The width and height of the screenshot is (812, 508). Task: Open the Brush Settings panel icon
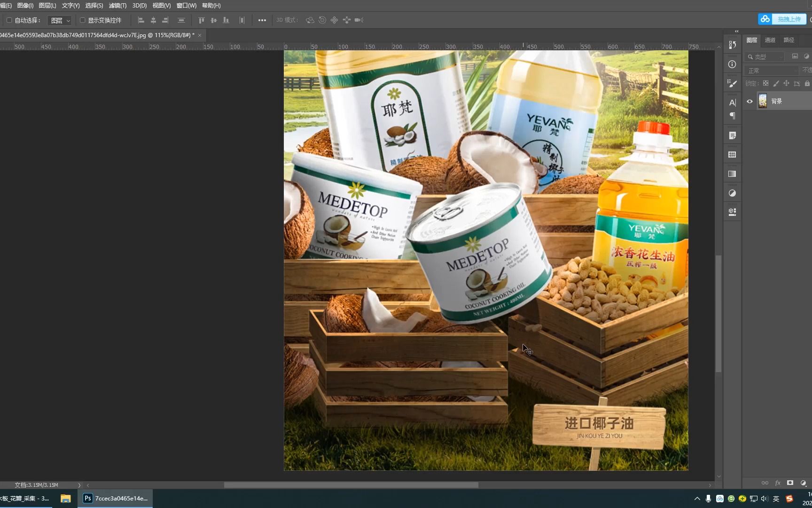(732, 83)
